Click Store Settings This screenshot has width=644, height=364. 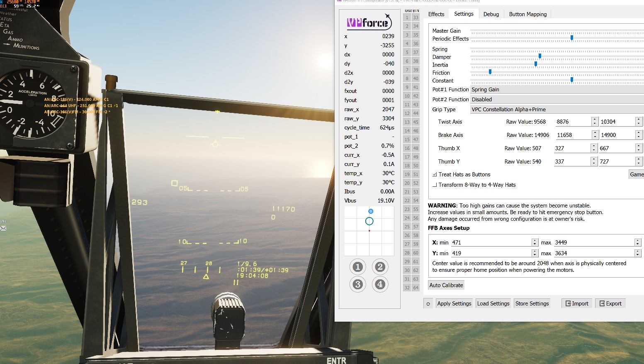point(532,303)
